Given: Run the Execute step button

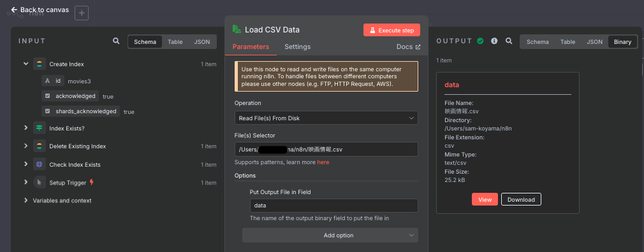Looking at the screenshot, I should click(x=392, y=30).
